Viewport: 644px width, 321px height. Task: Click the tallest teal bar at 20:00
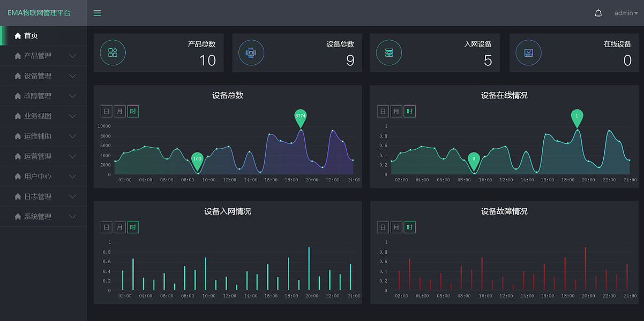tap(309, 269)
